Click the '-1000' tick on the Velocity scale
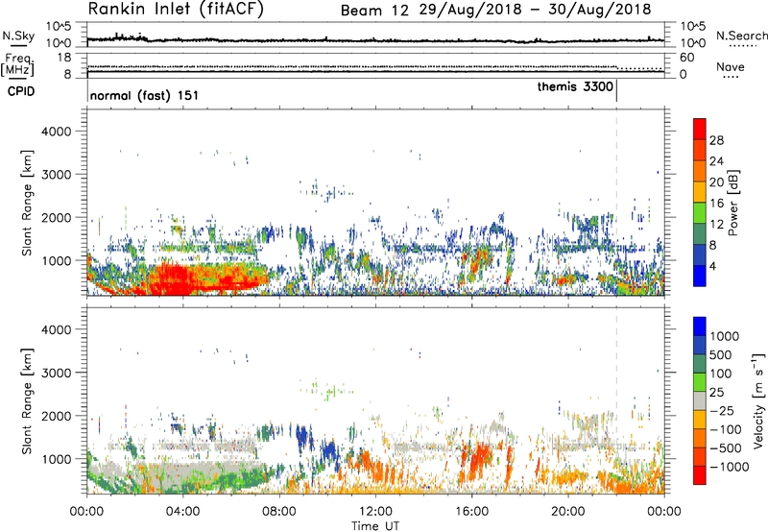The width and height of the screenshot is (768, 532). [x=729, y=467]
